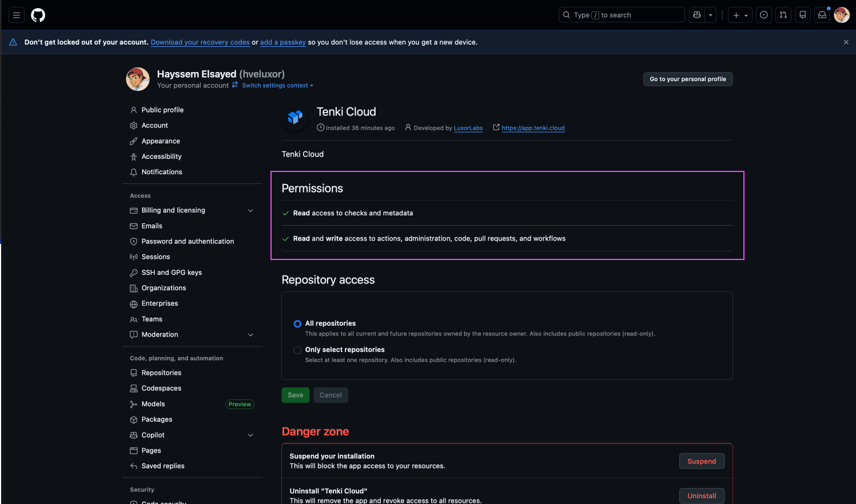Open the notifications inbox icon
856x504 pixels.
click(822, 15)
